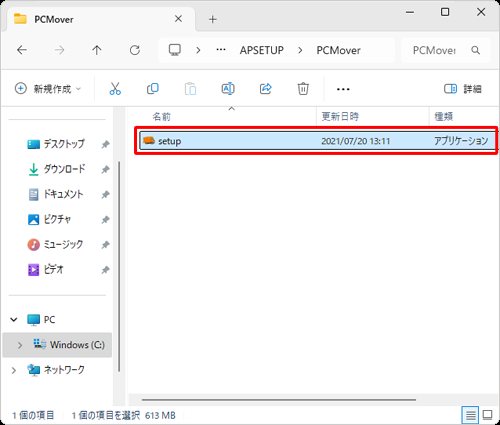Go up one folder level
The width and height of the screenshot is (500, 425).
click(97, 50)
